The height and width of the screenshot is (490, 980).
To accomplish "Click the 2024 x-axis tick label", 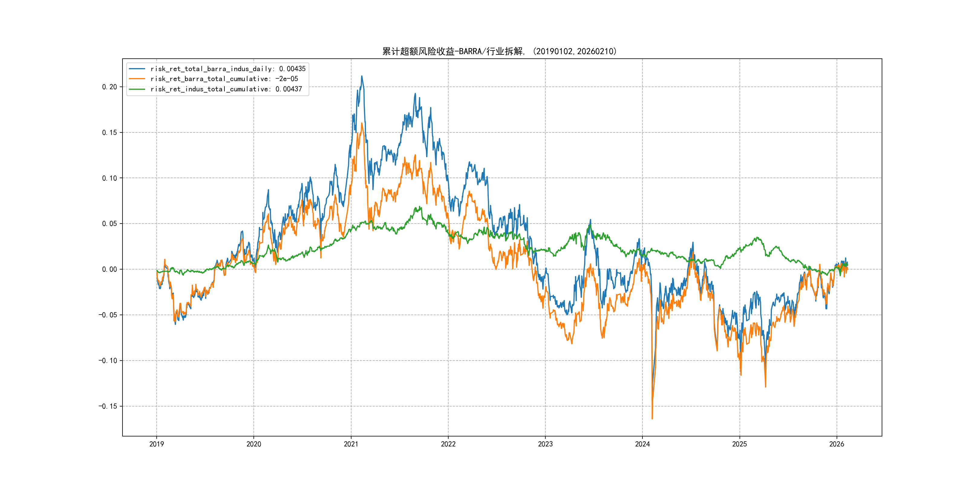I will tap(642, 444).
